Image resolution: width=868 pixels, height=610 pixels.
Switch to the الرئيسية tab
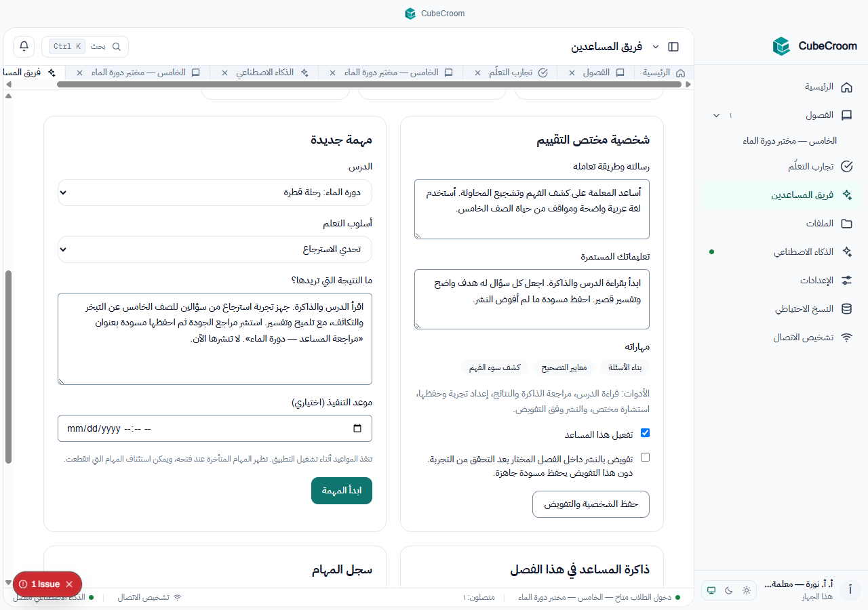(664, 73)
